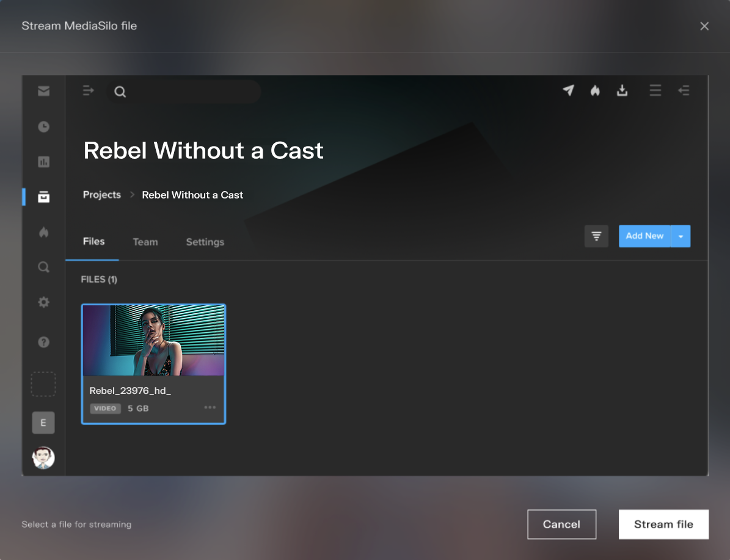
Task: Close the Stream MediaSilo file dialog
Action: (704, 26)
